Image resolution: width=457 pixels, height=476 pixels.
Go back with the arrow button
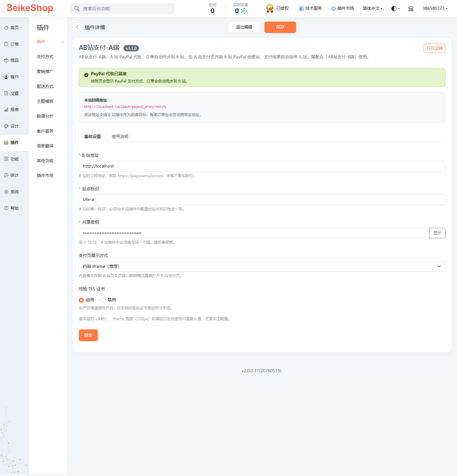click(77, 27)
